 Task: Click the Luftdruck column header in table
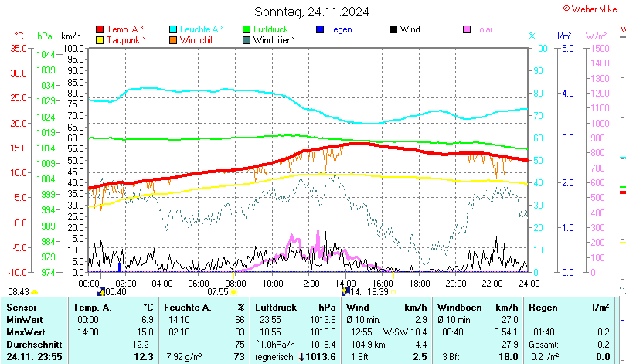276,308
